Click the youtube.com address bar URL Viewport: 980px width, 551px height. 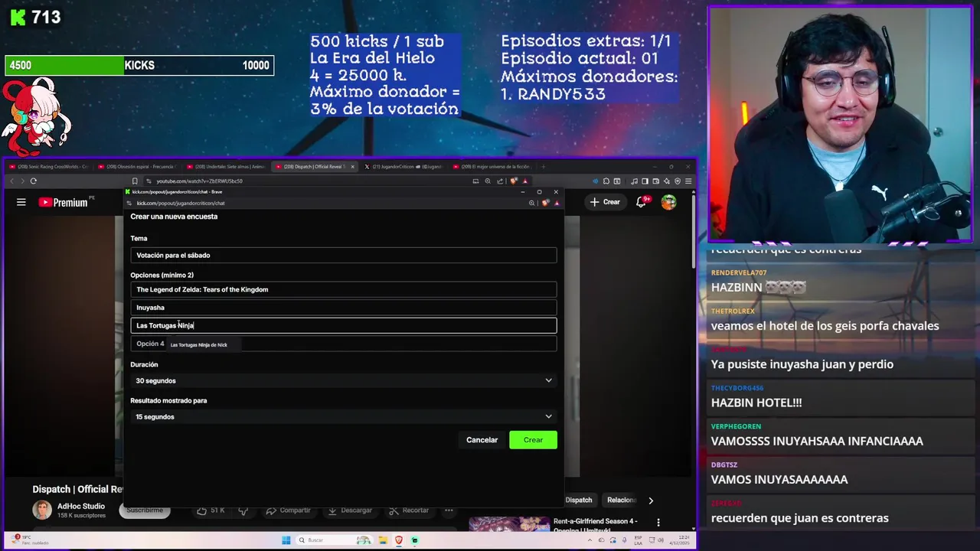click(x=199, y=181)
